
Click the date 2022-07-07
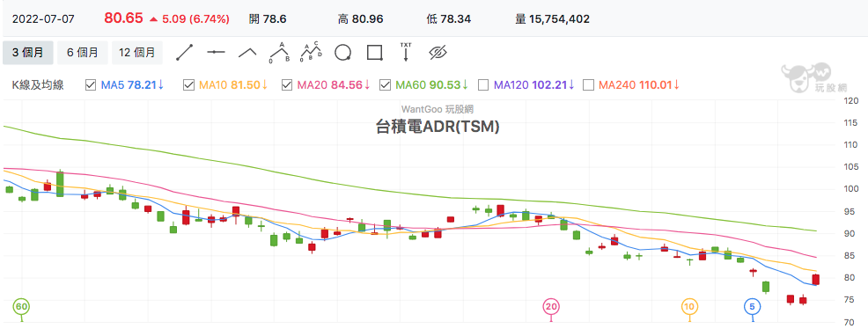point(43,18)
